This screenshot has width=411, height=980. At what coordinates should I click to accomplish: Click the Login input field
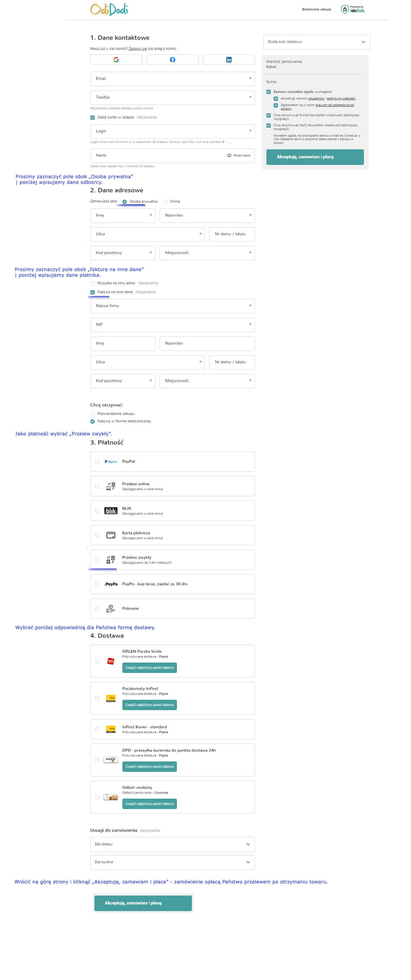coord(173,131)
